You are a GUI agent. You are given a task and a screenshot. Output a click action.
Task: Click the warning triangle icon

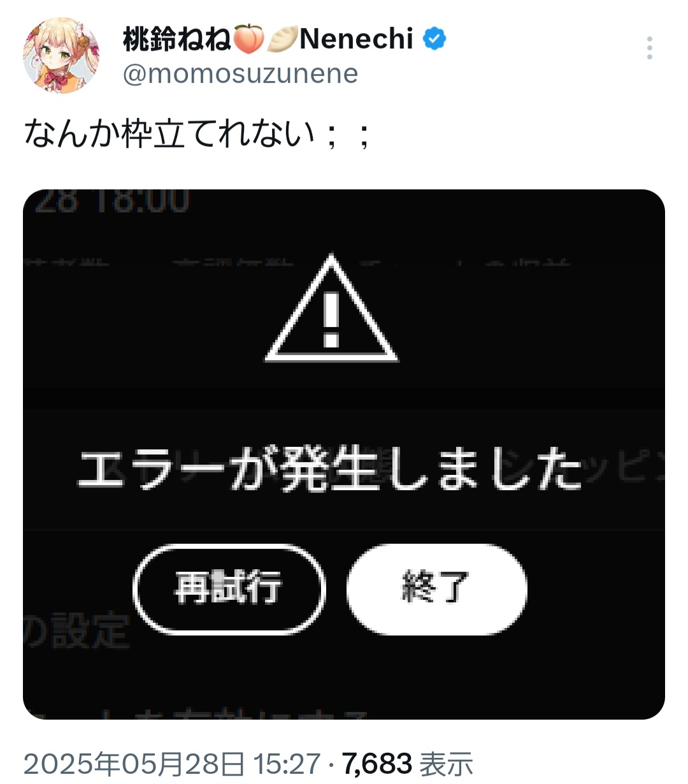coord(331,308)
